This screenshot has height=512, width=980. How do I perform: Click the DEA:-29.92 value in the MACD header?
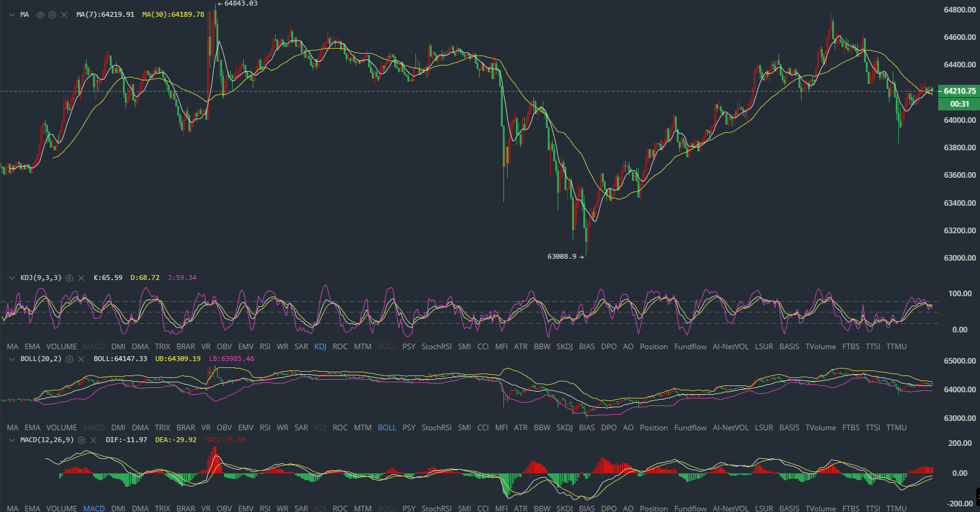click(176, 440)
